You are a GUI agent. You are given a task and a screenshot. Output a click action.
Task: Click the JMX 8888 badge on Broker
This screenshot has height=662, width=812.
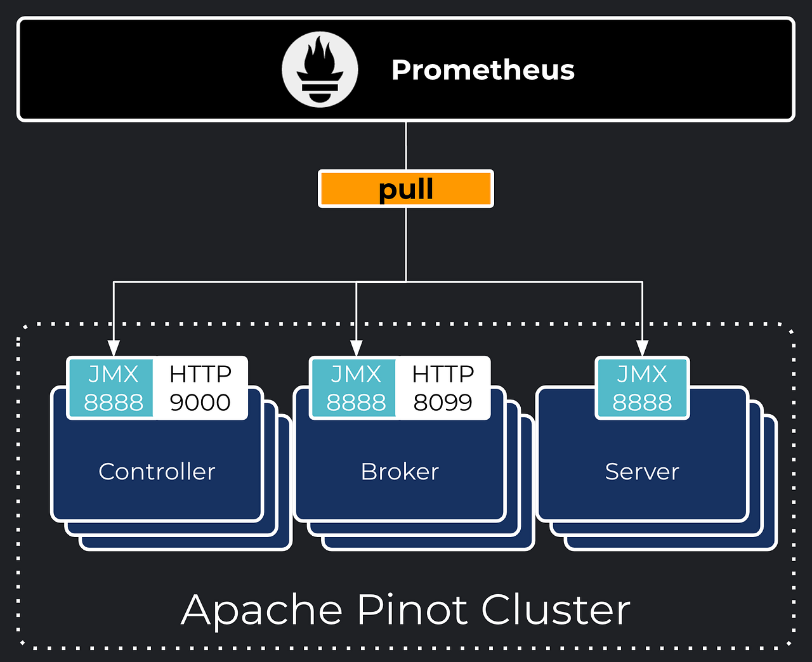353,387
